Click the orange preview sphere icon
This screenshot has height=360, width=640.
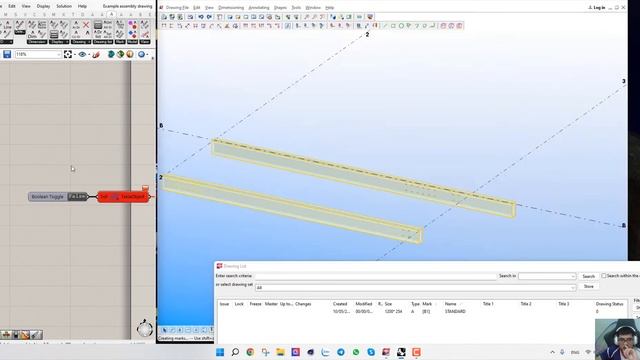click(x=130, y=54)
